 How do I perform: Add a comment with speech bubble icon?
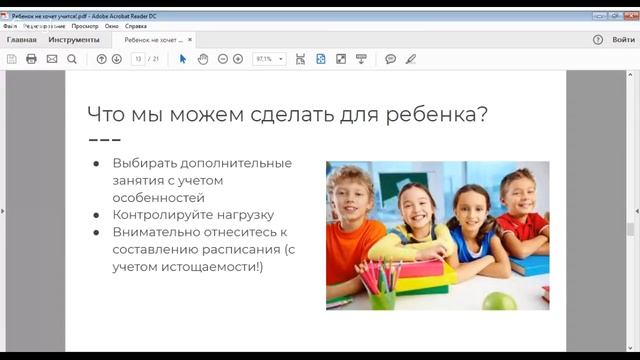tap(391, 59)
